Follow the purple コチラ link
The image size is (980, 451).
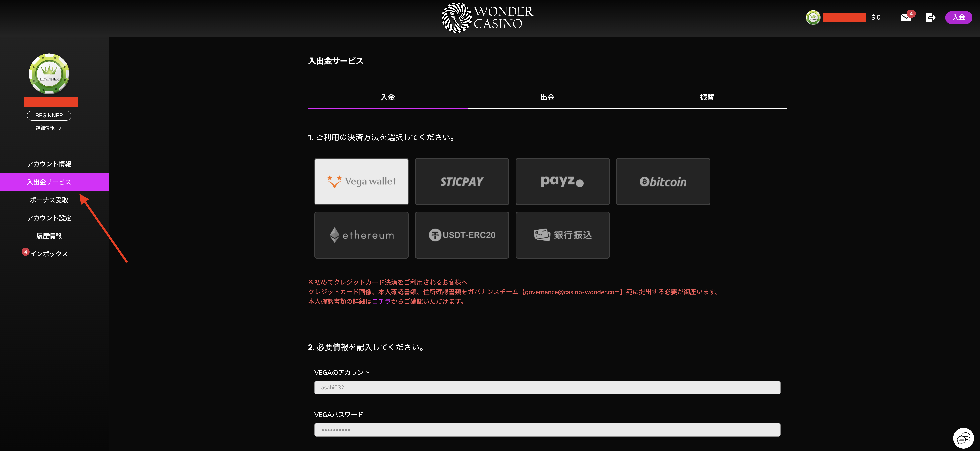(x=381, y=301)
